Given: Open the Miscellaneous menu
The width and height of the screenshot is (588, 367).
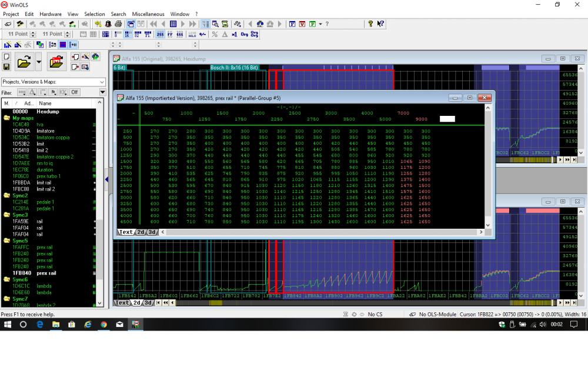Looking at the screenshot, I should click(x=148, y=14).
